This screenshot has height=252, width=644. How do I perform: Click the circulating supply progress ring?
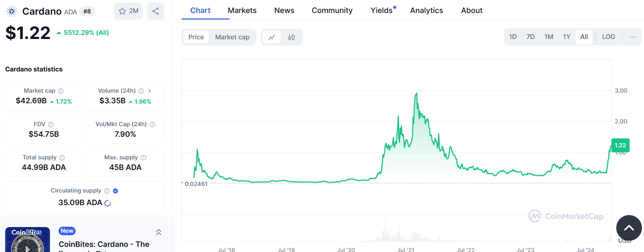coord(107,203)
